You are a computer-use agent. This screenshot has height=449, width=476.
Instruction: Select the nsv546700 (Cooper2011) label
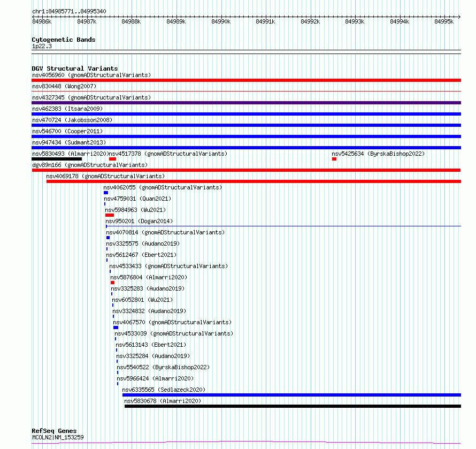[67, 131]
